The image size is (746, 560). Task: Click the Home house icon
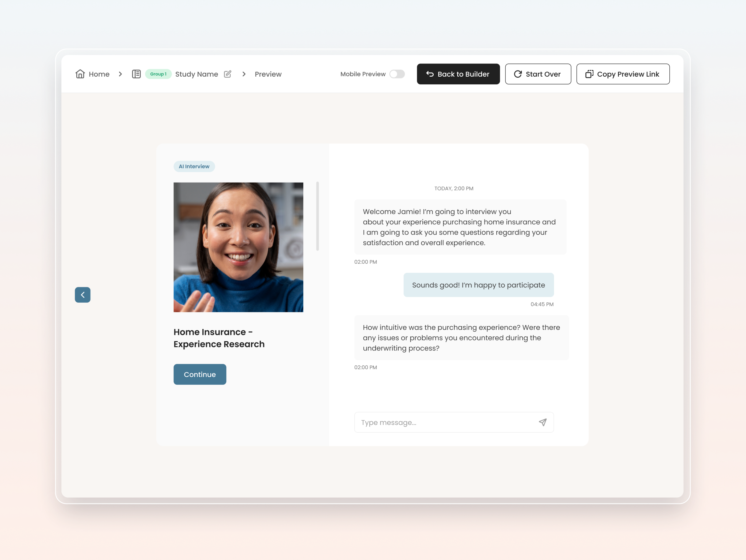(x=80, y=74)
